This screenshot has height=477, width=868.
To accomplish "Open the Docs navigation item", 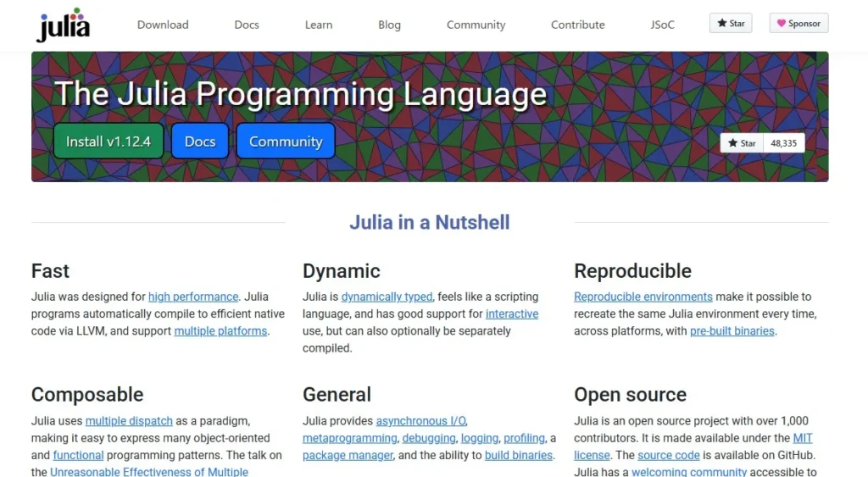I will click(247, 25).
